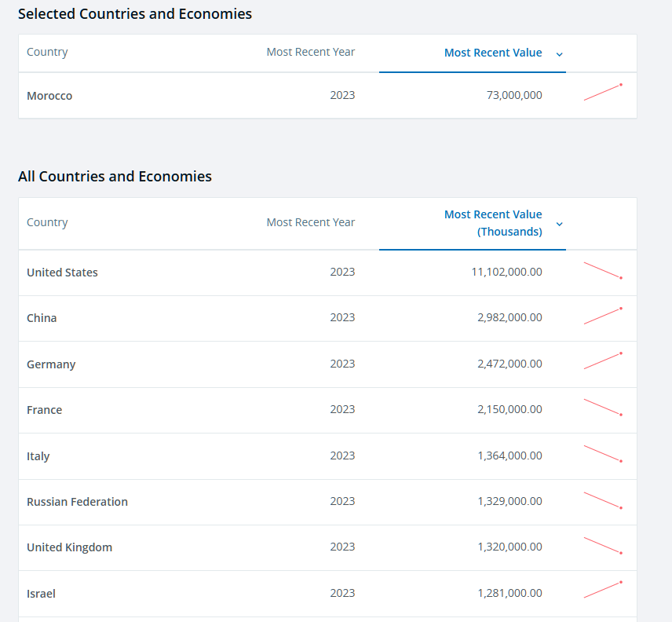The image size is (672, 622).
Task: Go to China country page
Action: point(42,318)
